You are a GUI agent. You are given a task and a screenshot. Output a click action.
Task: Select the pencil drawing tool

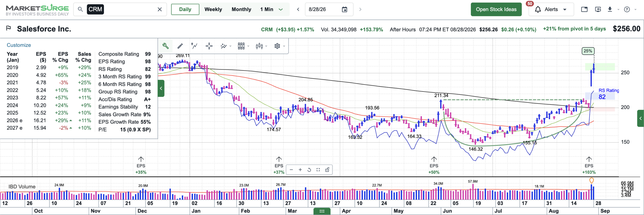click(x=180, y=46)
